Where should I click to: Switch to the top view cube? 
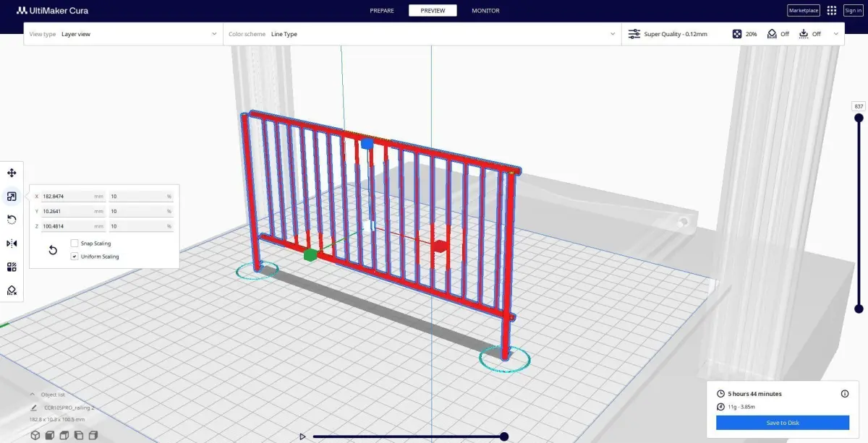click(64, 435)
